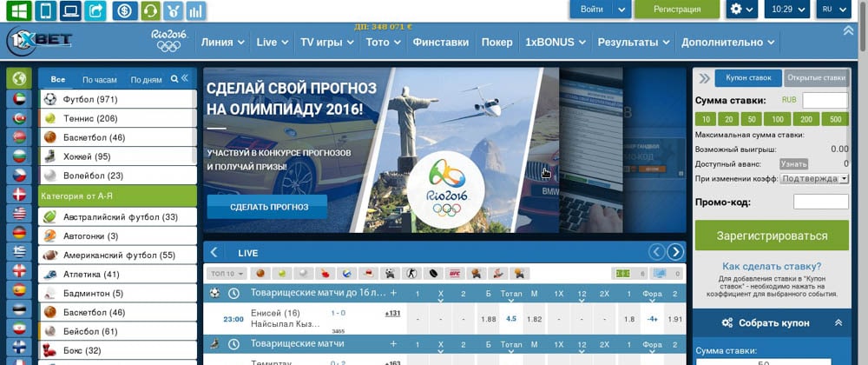Viewport: 868px width, 365px height.
Task: Select the USA flag in country sidebar
Action: [19, 213]
